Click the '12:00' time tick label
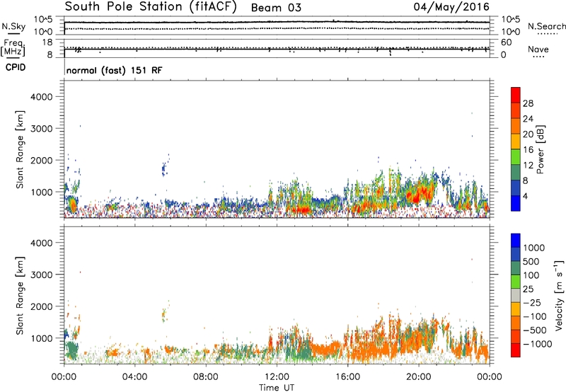Viewport: 566px width, 392px height. 277,377
